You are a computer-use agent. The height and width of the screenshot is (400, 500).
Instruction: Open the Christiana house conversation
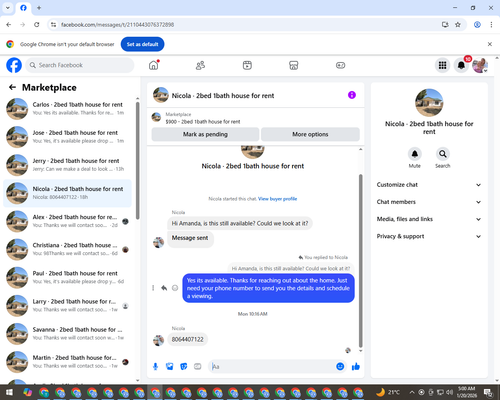point(67,249)
